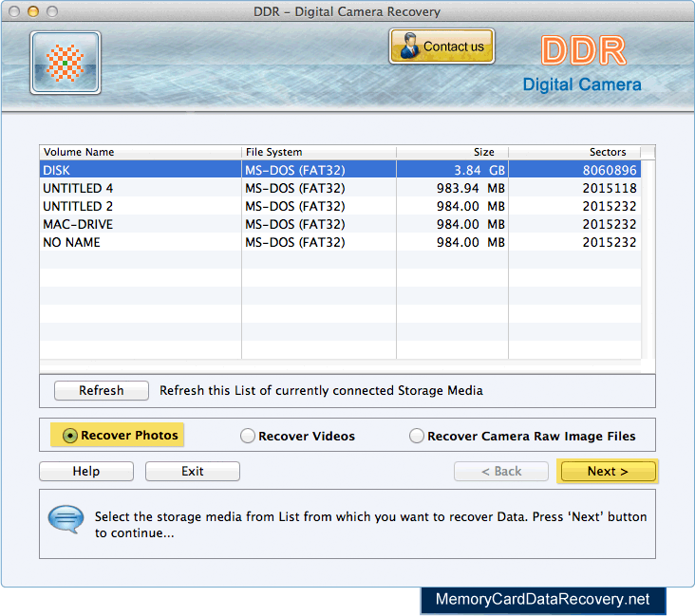695x616 pixels.
Task: Click sectors value 2015118
Action: point(574,188)
